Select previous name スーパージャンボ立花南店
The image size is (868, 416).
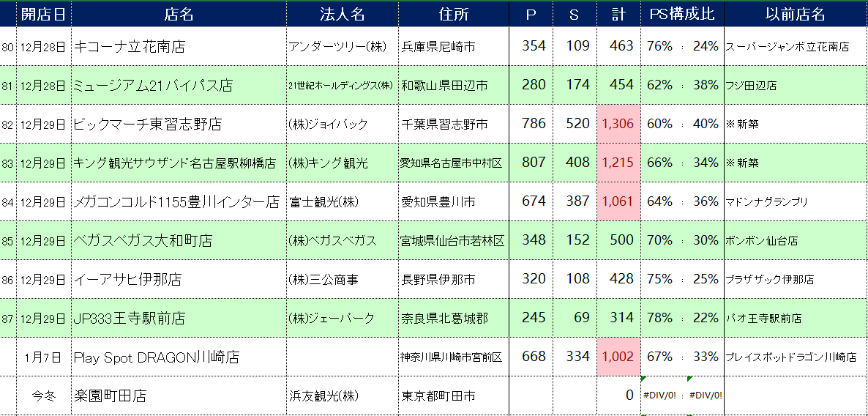[787, 47]
